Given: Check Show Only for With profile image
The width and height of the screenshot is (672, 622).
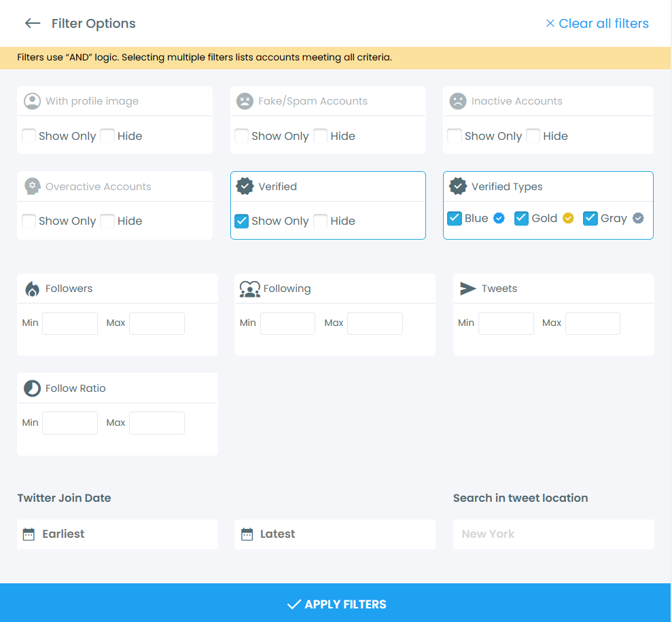Looking at the screenshot, I should [29, 136].
